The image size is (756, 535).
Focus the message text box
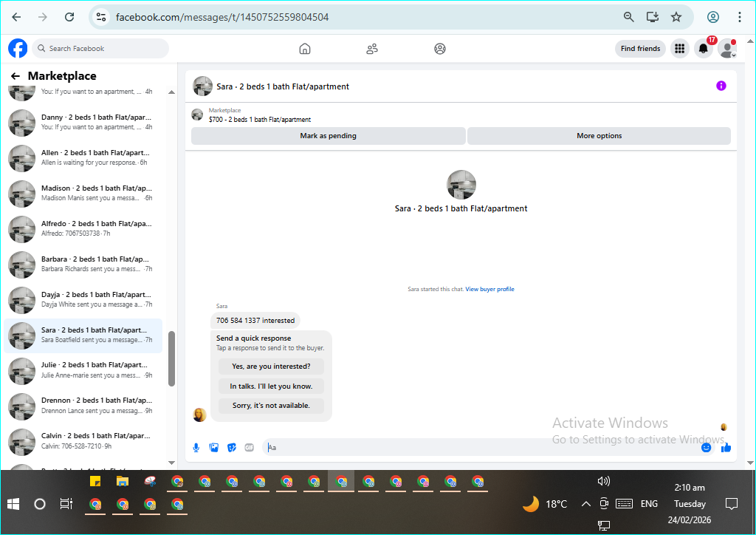pos(482,447)
